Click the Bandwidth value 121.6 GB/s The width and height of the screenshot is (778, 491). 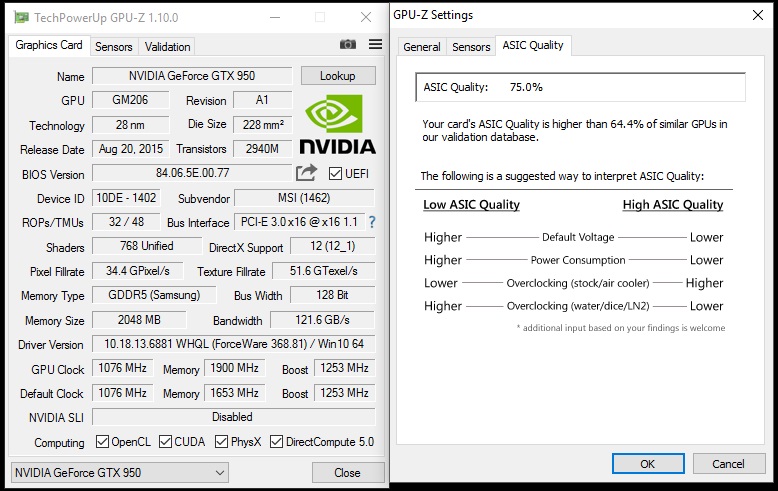(323, 320)
